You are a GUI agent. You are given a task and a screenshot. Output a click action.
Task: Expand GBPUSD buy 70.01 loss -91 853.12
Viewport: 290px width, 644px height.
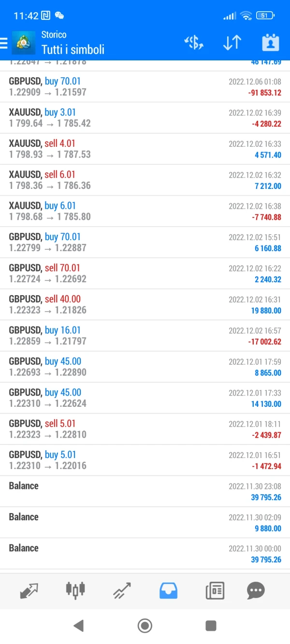coord(145,87)
